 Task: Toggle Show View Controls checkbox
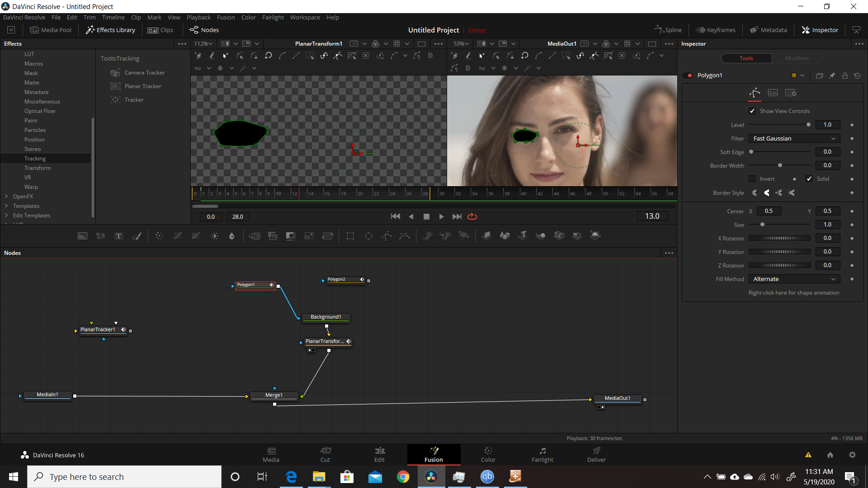pos(752,111)
